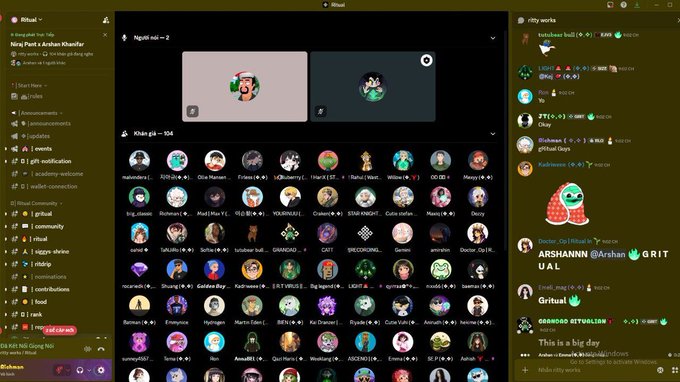This screenshot has width=680, height=382.
Task: Click the invite members icon beside Ritual
Action: [x=105, y=20]
